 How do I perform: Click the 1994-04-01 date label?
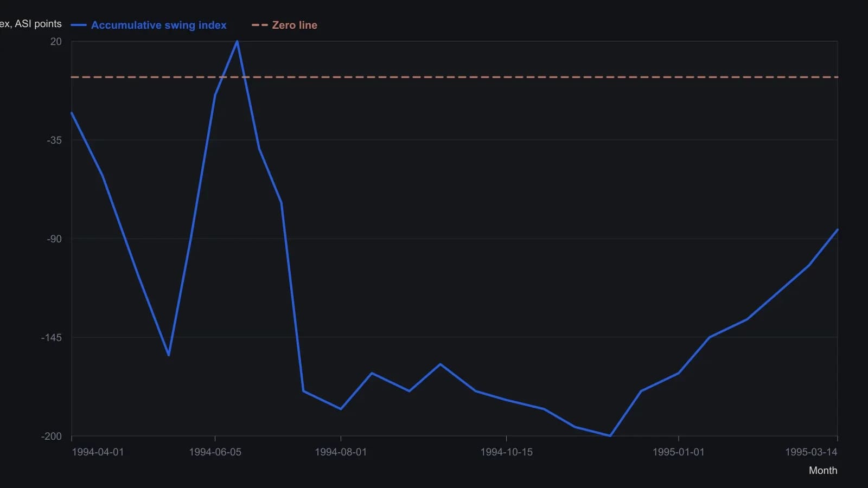(x=98, y=452)
